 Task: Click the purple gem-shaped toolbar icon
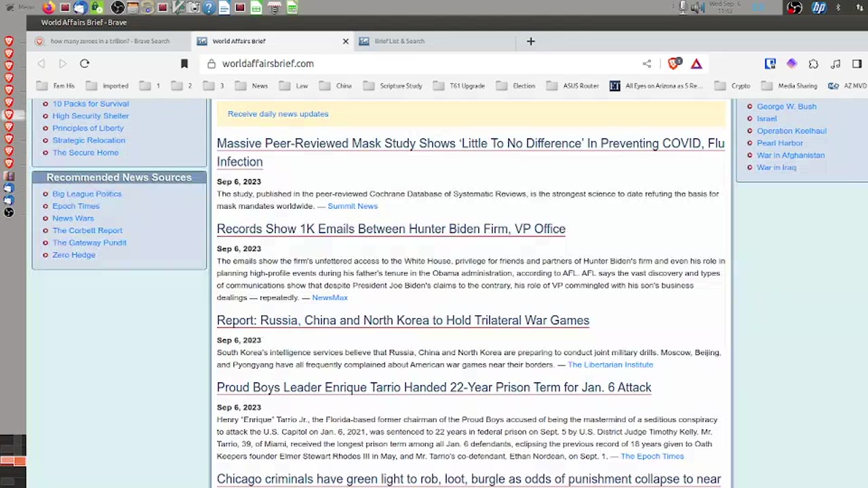tap(791, 64)
